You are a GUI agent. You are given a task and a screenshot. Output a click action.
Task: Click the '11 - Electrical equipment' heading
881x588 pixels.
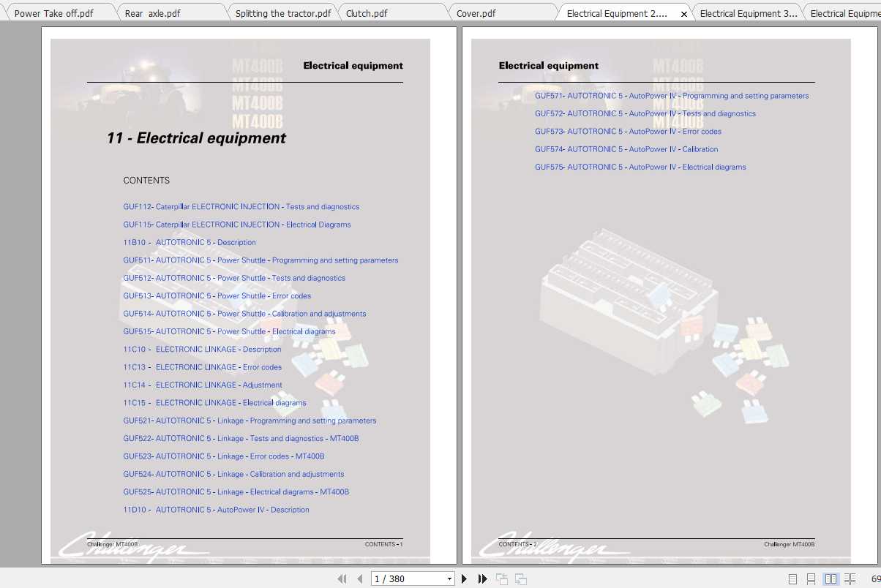[196, 138]
